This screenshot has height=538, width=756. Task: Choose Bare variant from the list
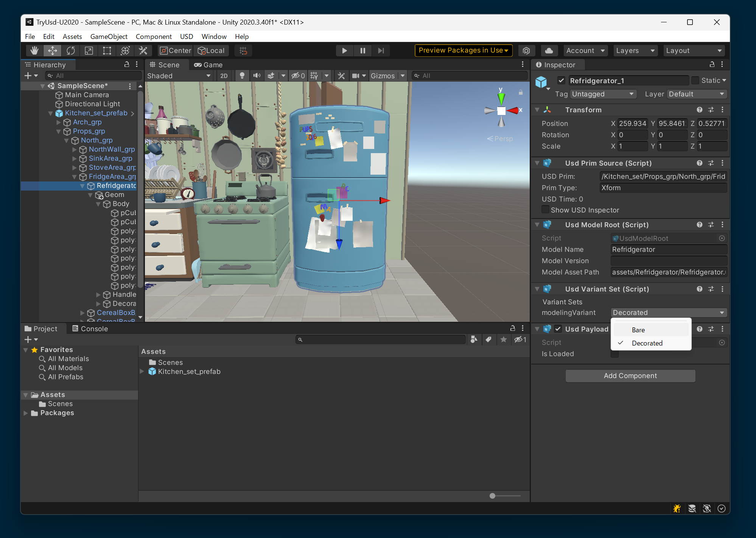(x=638, y=330)
